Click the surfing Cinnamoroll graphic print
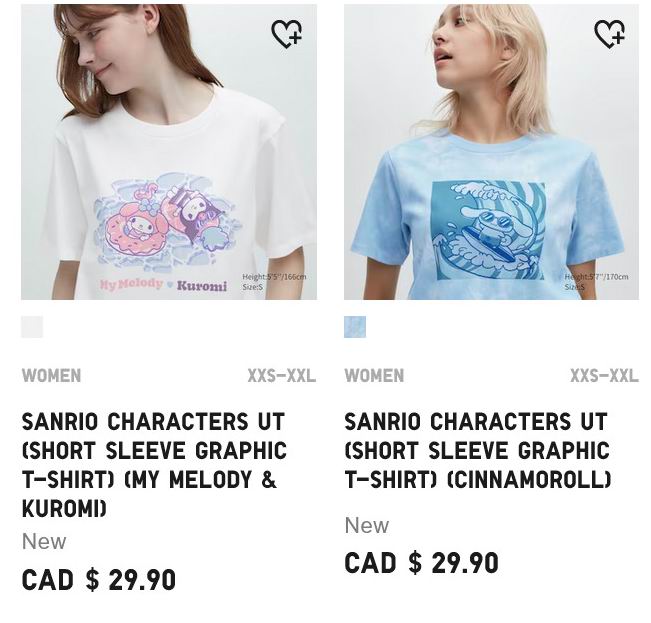 click(x=488, y=231)
